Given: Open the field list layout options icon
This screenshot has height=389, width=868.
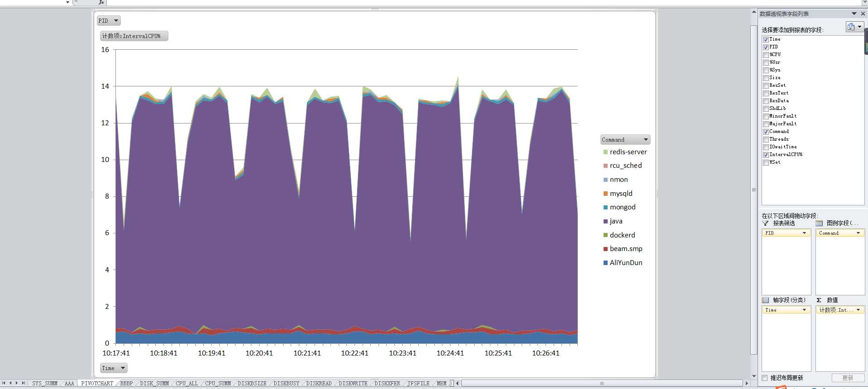Looking at the screenshot, I should (x=854, y=27).
